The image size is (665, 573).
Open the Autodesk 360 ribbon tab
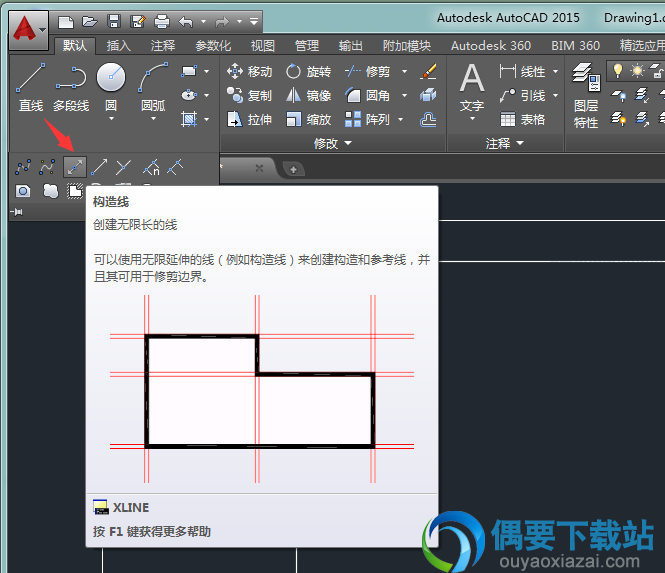[x=491, y=45]
